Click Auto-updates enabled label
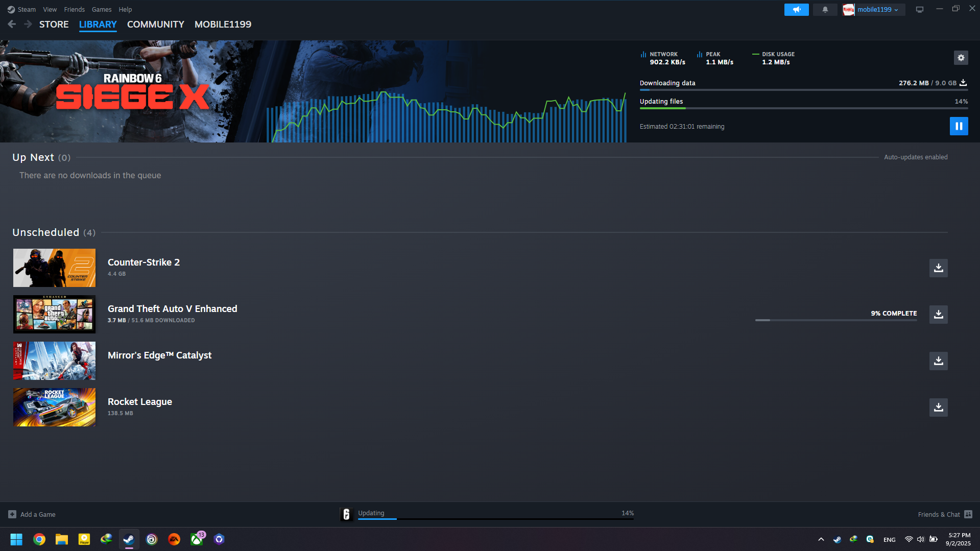 coord(916,157)
